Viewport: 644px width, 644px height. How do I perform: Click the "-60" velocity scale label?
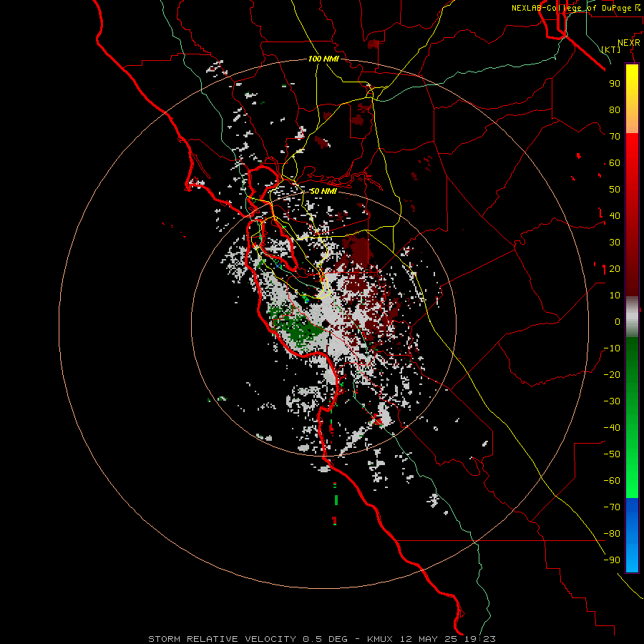tap(612, 481)
